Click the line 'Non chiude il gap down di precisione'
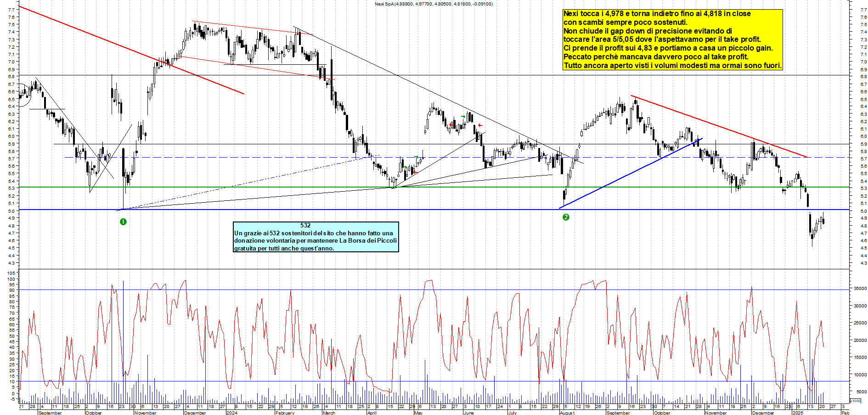Image resolution: width=868 pixels, height=415 pixels. point(648,31)
